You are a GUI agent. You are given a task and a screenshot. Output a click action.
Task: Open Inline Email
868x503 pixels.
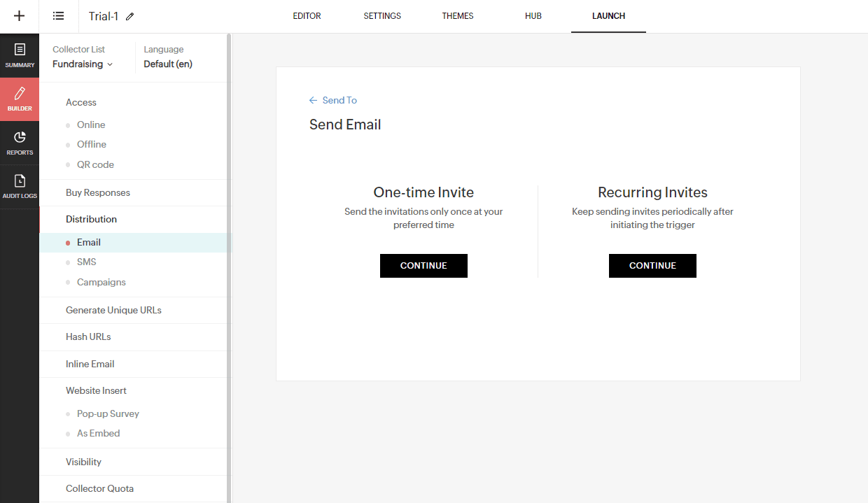click(90, 364)
